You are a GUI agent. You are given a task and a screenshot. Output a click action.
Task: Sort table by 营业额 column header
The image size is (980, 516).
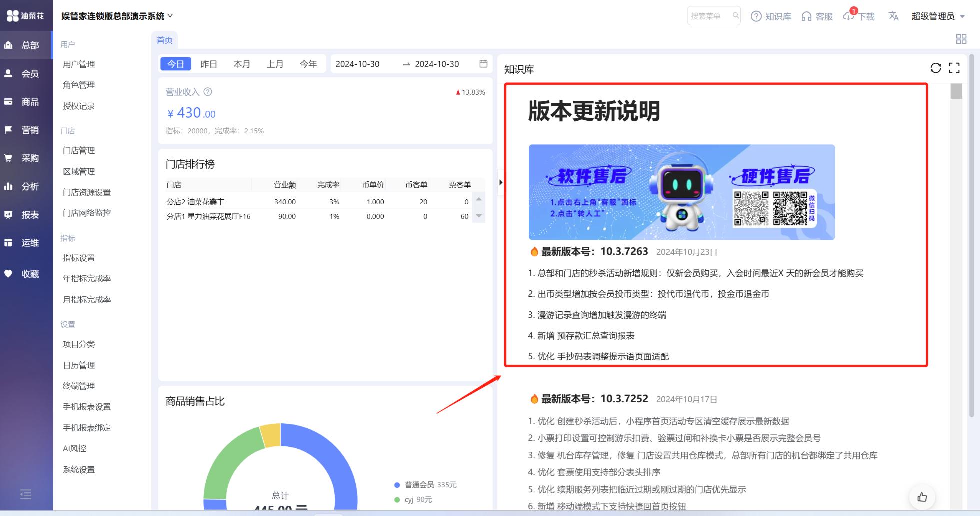tap(285, 185)
